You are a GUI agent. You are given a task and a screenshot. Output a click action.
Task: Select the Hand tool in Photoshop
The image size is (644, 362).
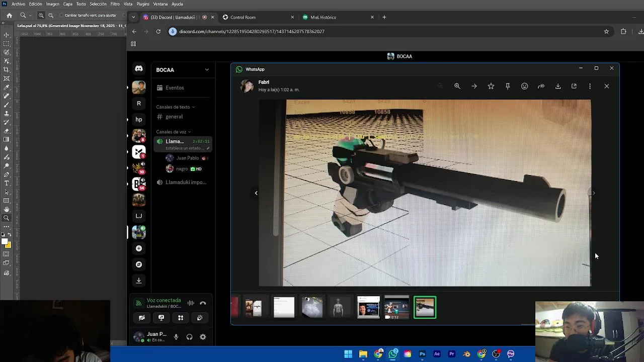[7, 209]
